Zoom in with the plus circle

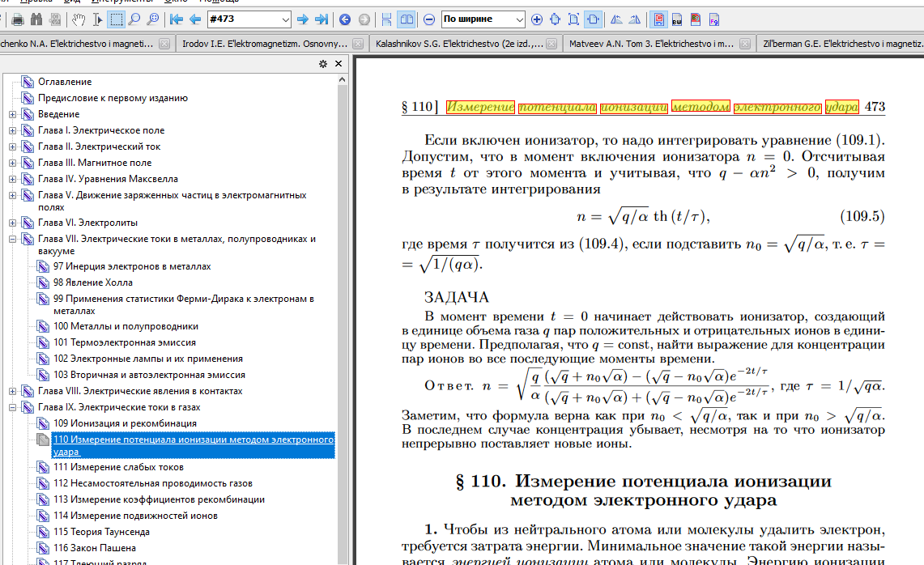[537, 19]
